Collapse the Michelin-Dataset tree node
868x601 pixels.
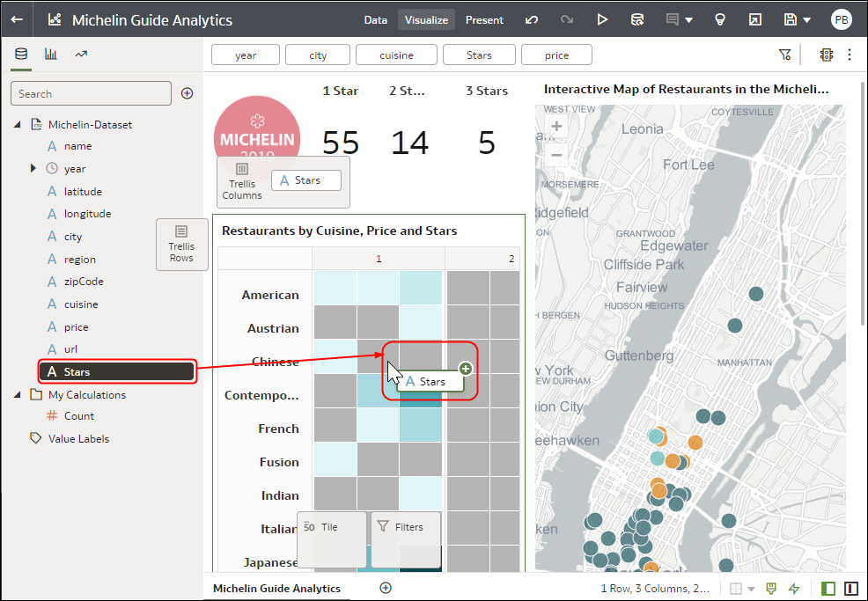tap(17, 125)
